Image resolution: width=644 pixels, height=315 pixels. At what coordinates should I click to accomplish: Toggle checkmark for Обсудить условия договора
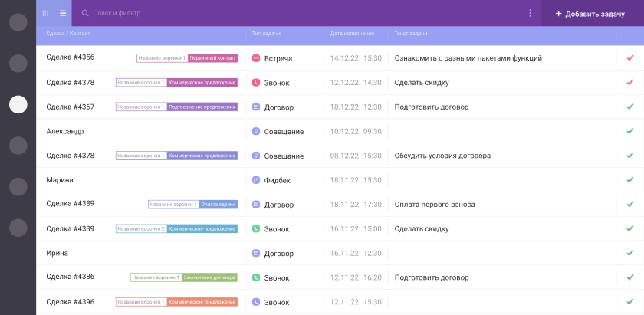[630, 156]
